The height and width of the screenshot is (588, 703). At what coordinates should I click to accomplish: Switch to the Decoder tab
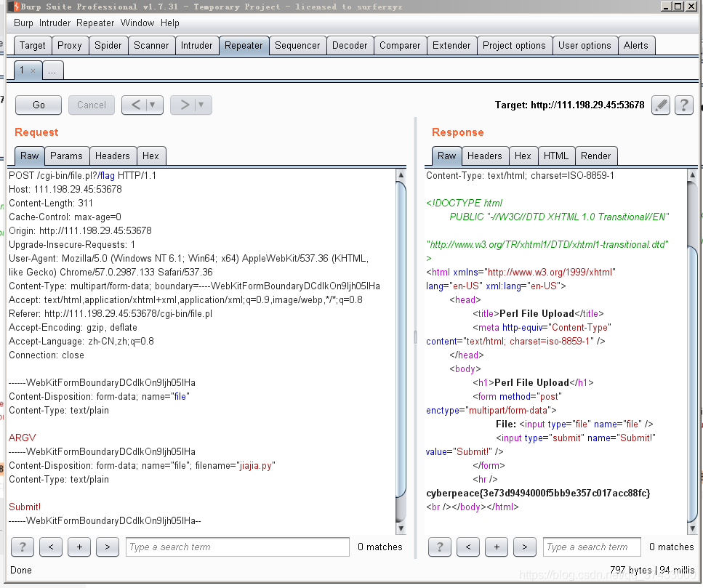tap(350, 45)
